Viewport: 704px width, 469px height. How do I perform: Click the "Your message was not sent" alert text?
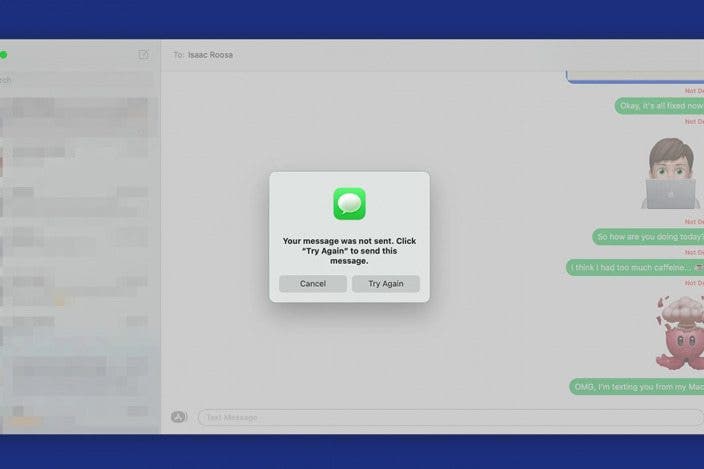click(349, 251)
